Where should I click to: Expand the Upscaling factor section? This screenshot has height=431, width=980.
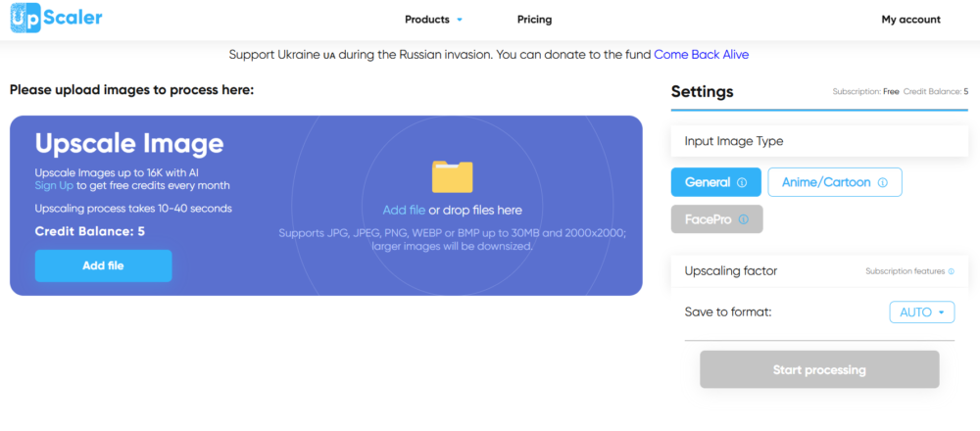pyautogui.click(x=819, y=271)
